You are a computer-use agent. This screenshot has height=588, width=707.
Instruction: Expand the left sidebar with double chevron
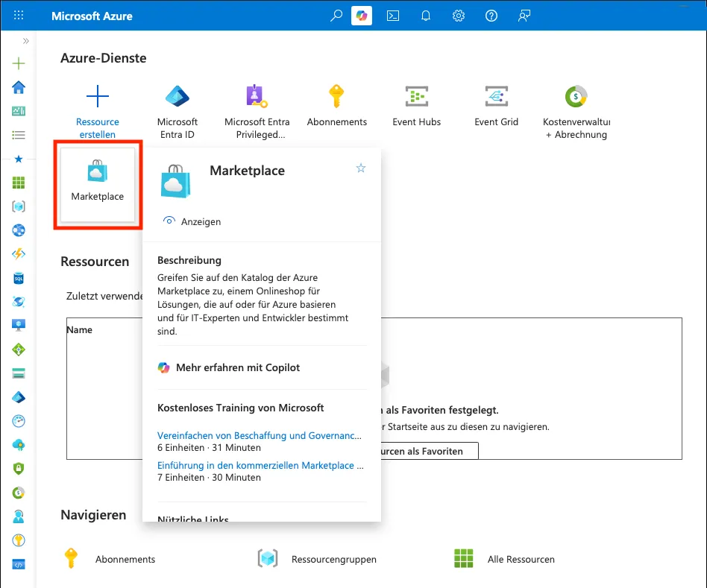tap(25, 41)
